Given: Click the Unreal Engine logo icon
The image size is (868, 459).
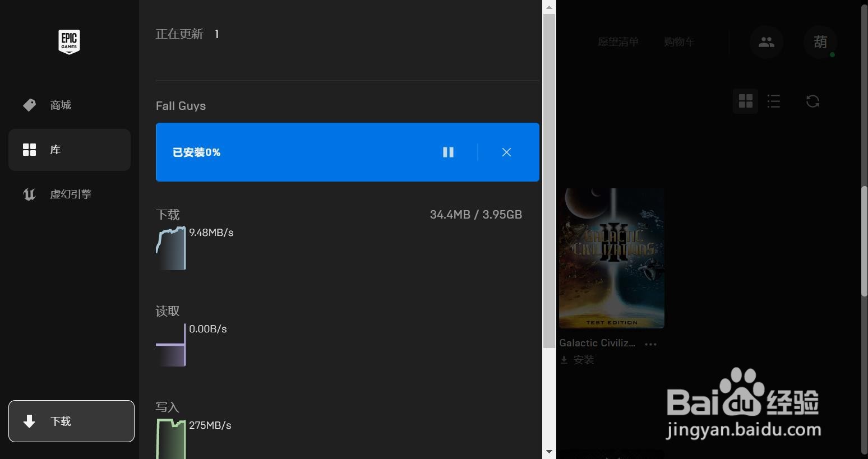Looking at the screenshot, I should 29,194.
